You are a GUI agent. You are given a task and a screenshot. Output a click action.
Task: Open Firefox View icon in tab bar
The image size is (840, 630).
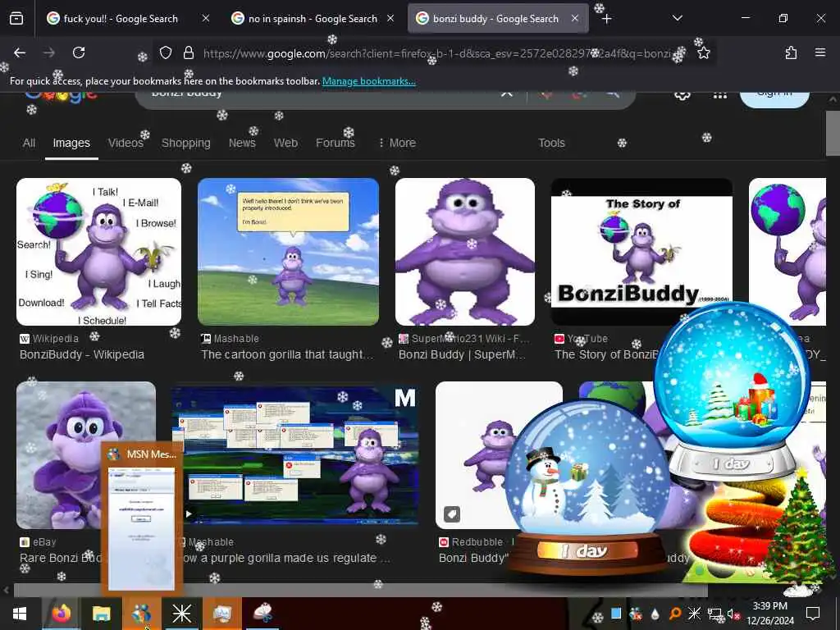click(16, 19)
